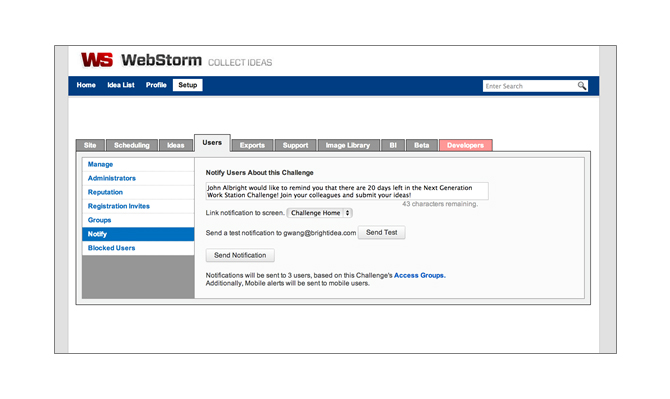Select the Image Library tab

(x=348, y=145)
